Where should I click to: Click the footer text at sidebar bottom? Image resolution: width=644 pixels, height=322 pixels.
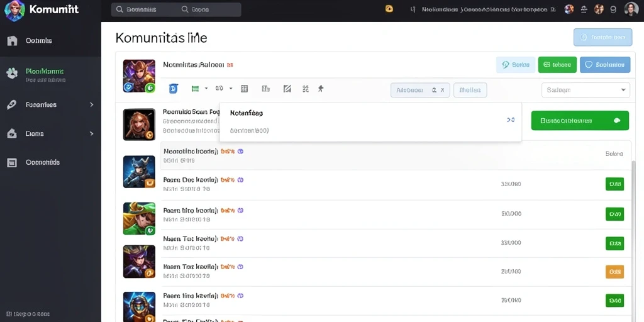click(28, 314)
